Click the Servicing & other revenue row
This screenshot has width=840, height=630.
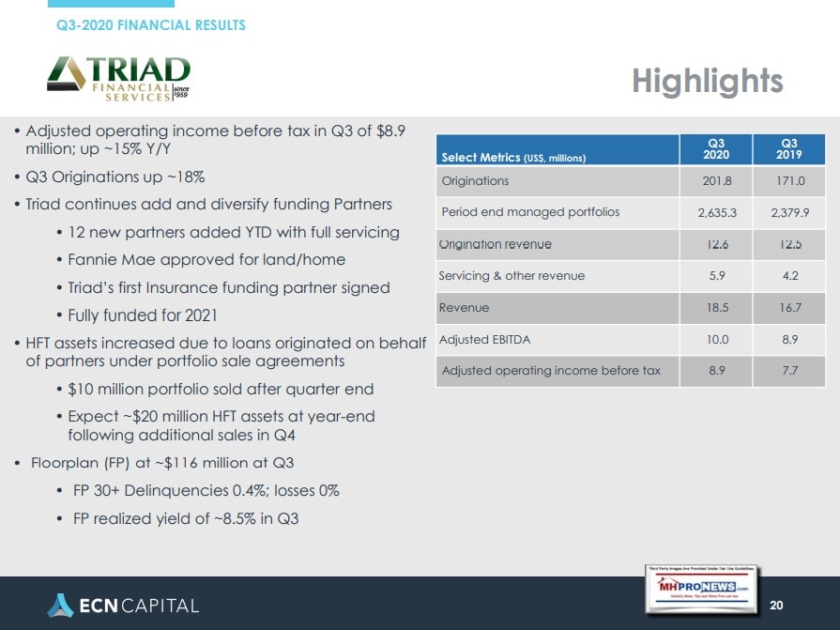coord(512,275)
